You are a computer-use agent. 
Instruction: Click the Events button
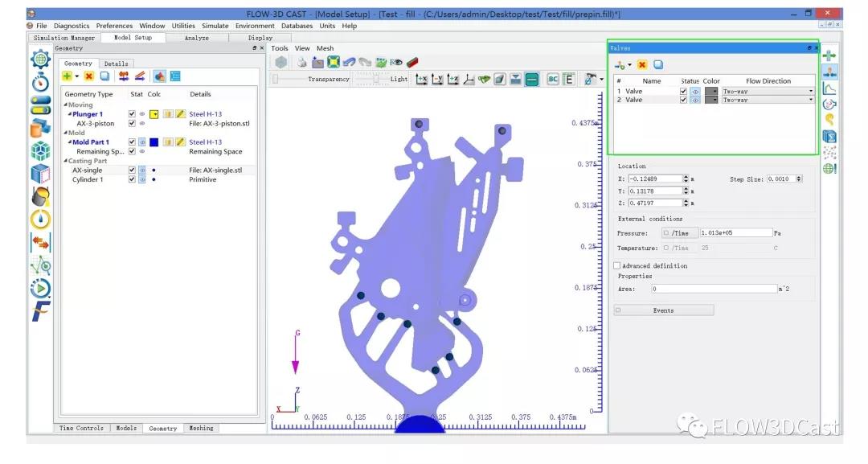[664, 310]
